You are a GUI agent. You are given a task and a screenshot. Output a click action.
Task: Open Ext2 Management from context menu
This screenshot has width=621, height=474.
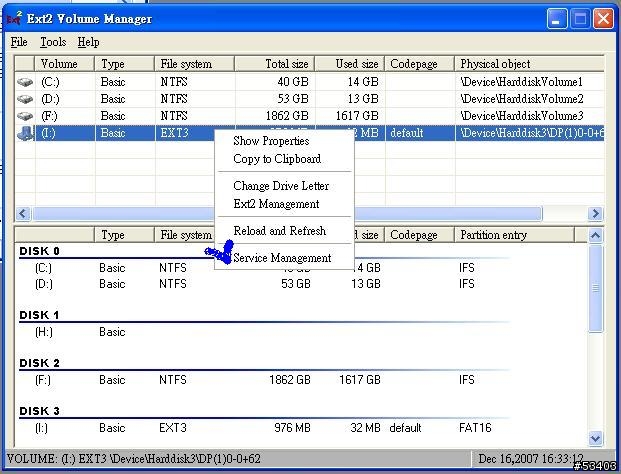pos(276,204)
